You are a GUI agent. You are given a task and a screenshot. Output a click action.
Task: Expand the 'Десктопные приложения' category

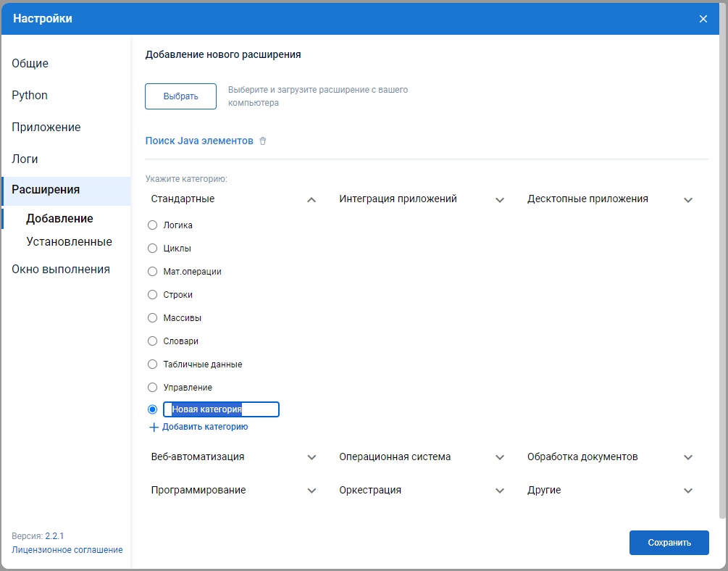click(x=687, y=199)
